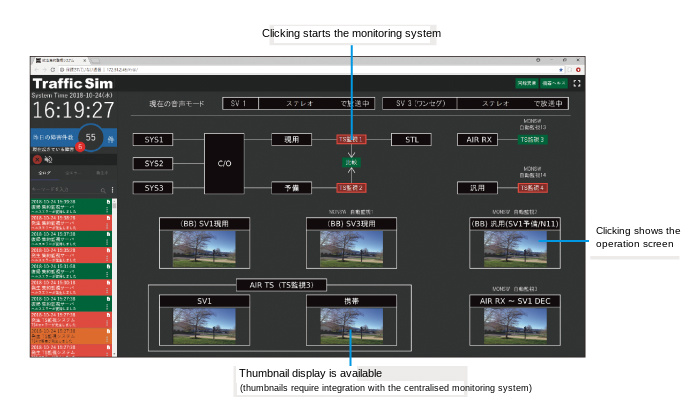Click the second green header button
The image size is (700, 420).
[554, 83]
